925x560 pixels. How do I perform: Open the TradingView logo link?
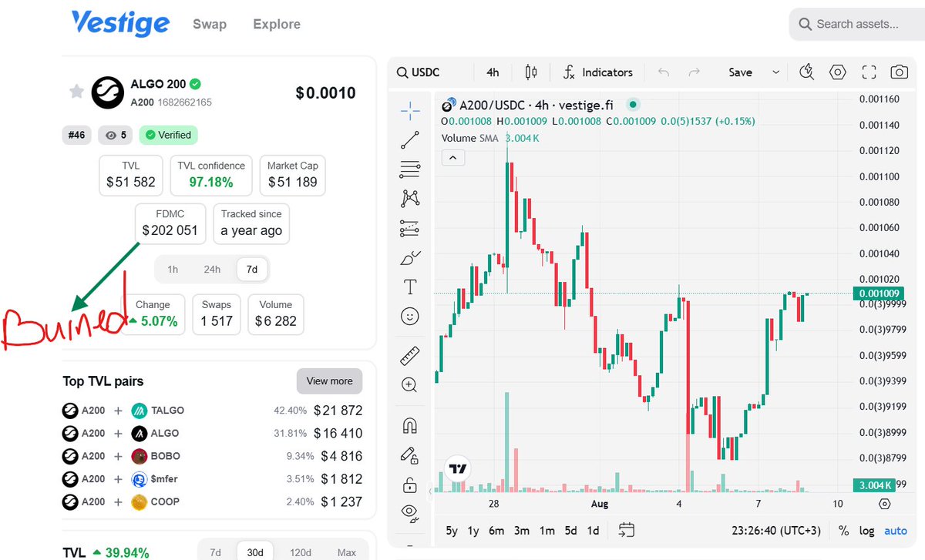[x=459, y=468]
